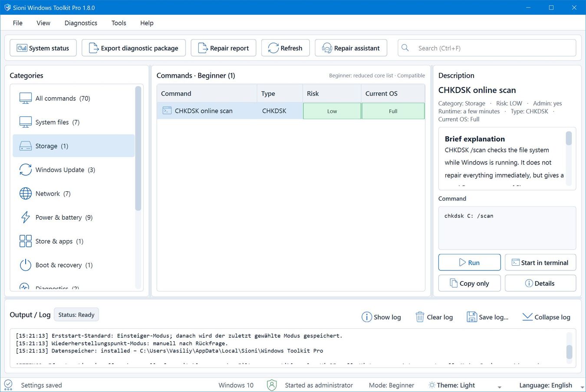The image size is (586, 392).
Task: Click the Refresh circular arrows icon
Action: point(273,48)
